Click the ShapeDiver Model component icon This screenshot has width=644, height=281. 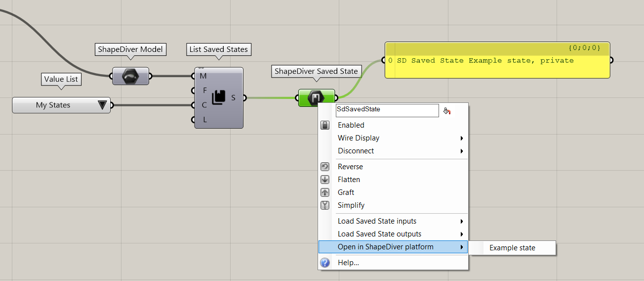(130, 76)
